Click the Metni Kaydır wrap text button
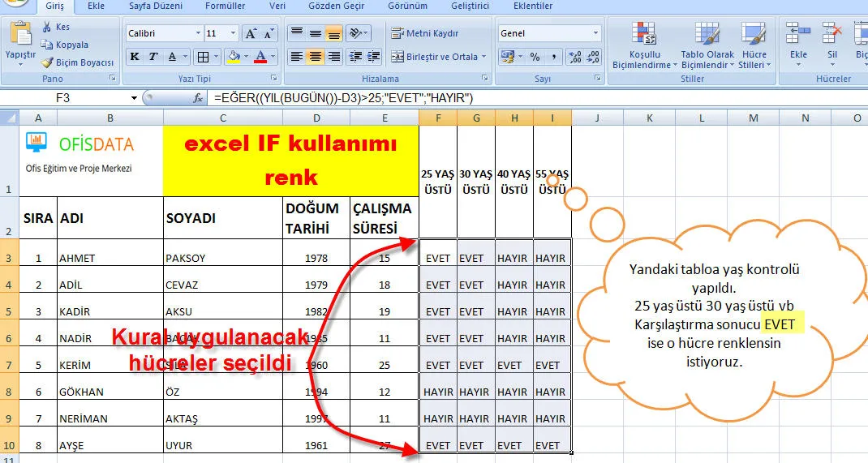The width and height of the screenshot is (868, 463). [x=425, y=33]
